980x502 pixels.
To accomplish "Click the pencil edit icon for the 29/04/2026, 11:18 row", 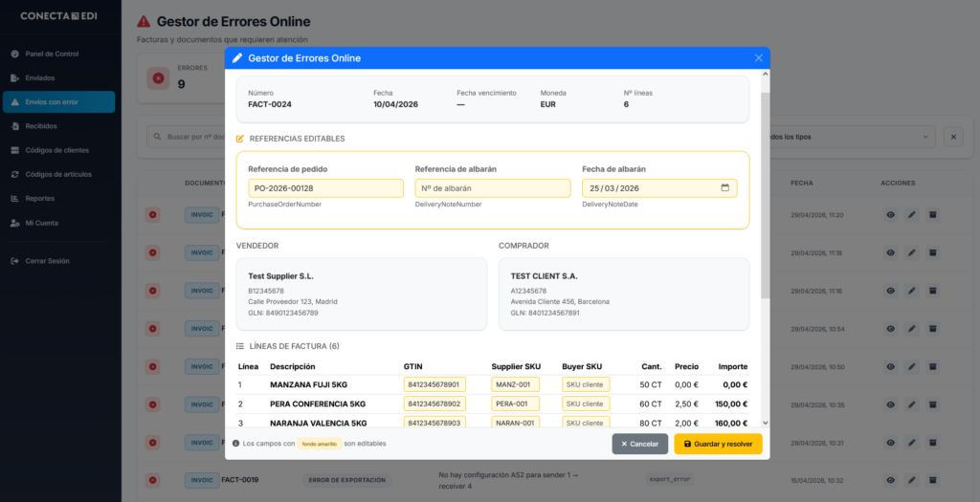I will pyautogui.click(x=912, y=252).
